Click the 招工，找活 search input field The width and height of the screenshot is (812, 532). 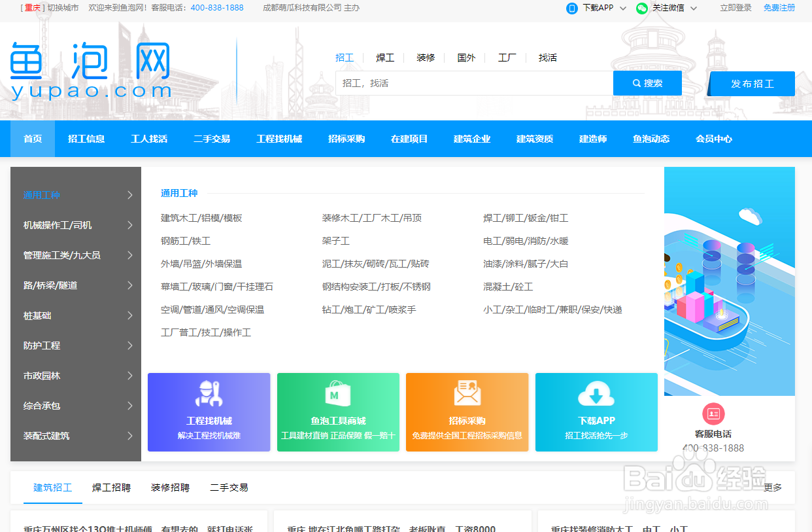pos(474,83)
